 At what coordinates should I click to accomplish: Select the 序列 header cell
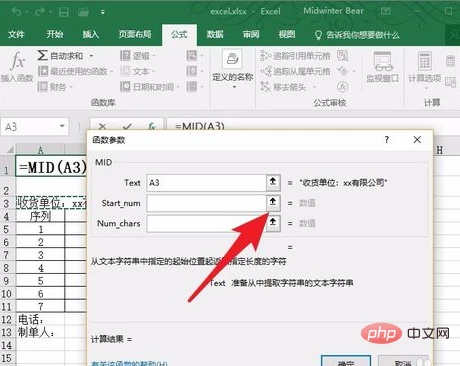pos(40,217)
